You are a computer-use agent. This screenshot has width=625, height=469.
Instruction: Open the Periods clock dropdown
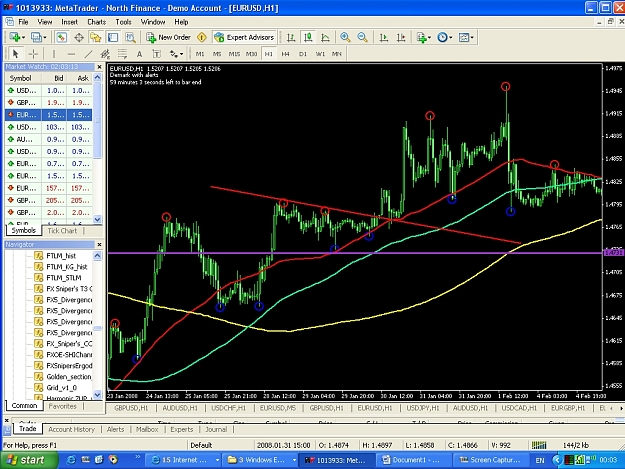[x=450, y=37]
